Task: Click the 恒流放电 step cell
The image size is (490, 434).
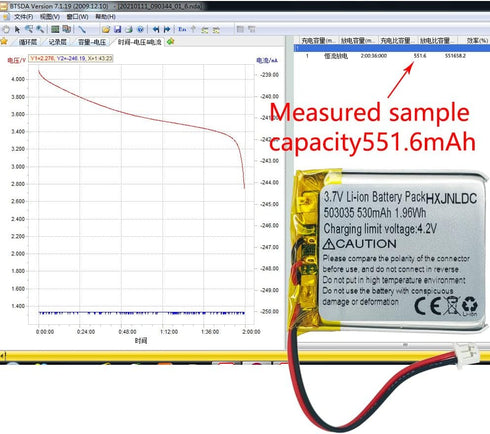Action: point(336,56)
